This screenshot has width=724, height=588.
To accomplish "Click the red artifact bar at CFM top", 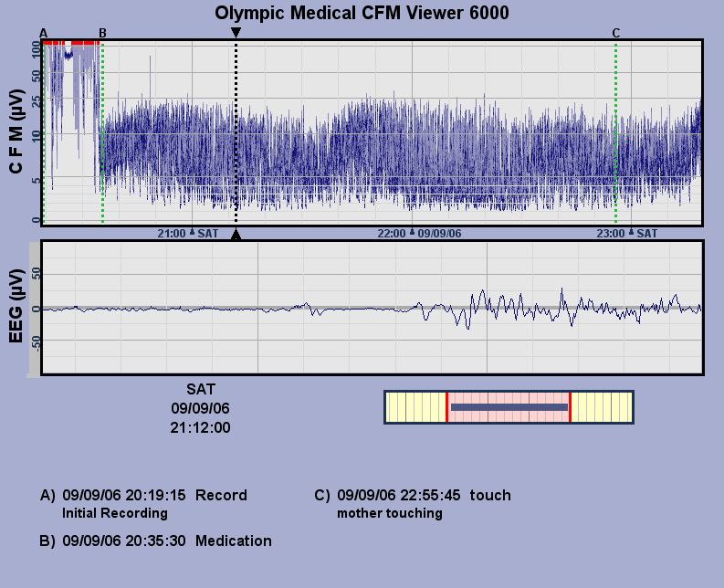I will (x=71, y=43).
